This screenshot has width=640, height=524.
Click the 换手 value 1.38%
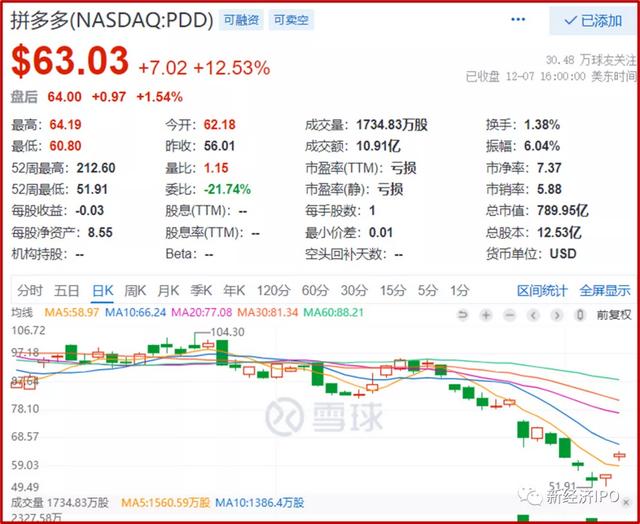pos(542,124)
